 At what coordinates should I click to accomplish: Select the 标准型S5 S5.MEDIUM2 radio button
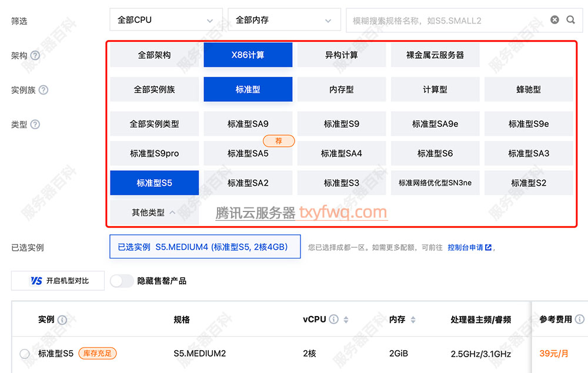pos(25,354)
